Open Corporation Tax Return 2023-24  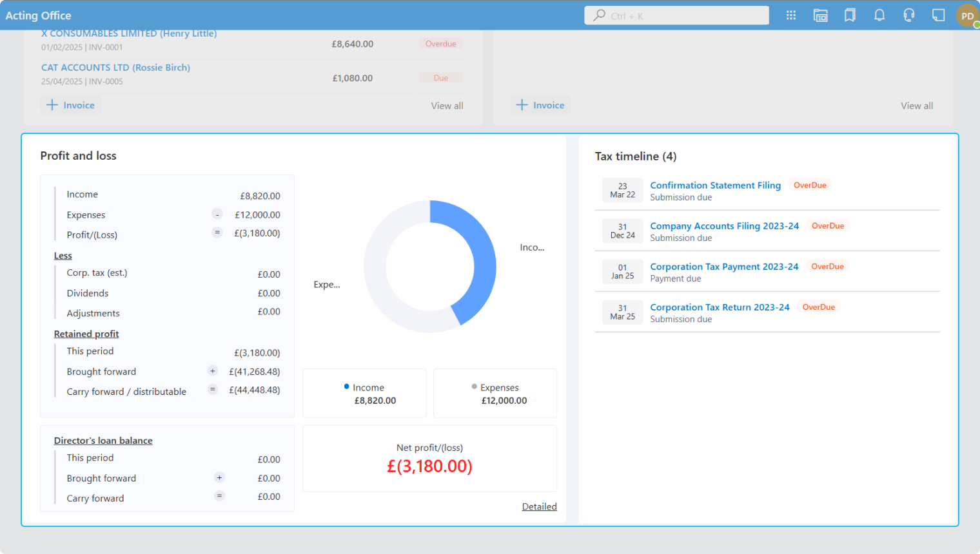click(720, 307)
